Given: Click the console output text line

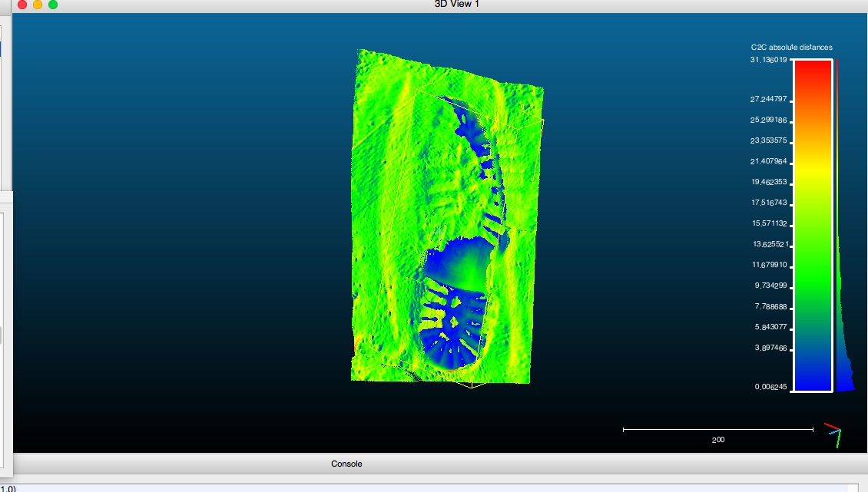Looking at the screenshot, I should 9,487.
